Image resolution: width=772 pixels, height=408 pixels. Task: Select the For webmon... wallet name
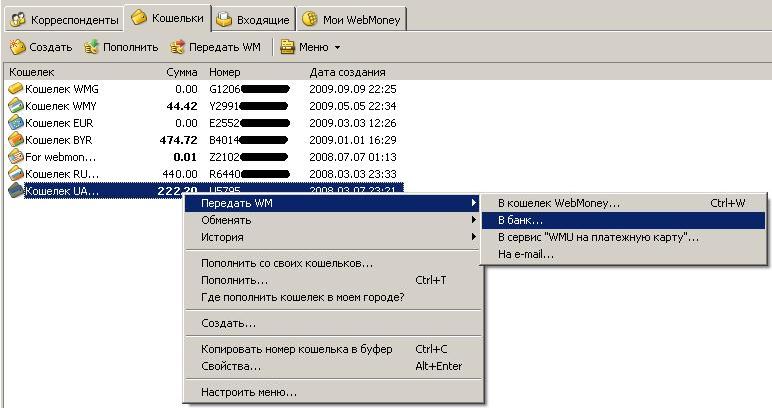pos(61,157)
